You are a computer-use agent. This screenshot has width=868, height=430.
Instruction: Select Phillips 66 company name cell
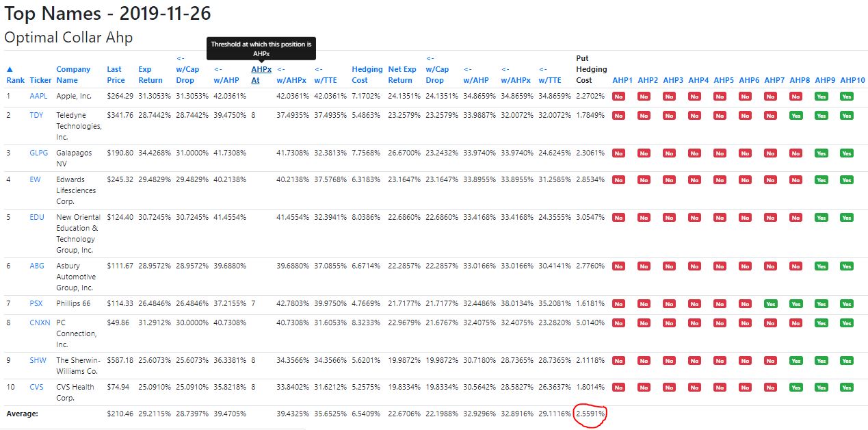[73, 303]
